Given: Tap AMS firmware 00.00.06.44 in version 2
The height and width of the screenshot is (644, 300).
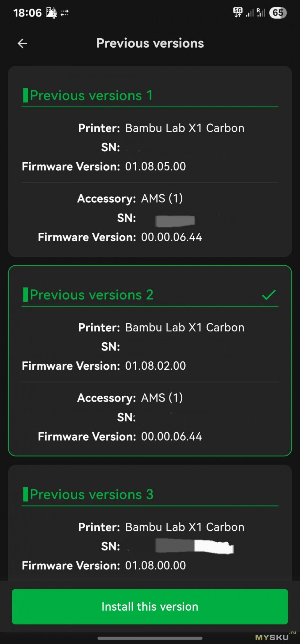Looking at the screenshot, I should coord(171,436).
